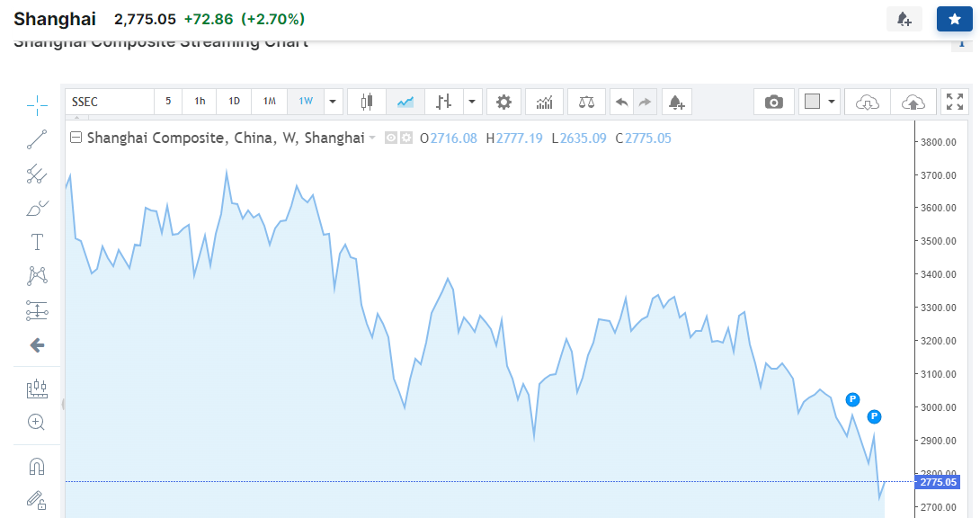Switch to 1D interval
This screenshot has height=518, width=980.
coord(235,102)
